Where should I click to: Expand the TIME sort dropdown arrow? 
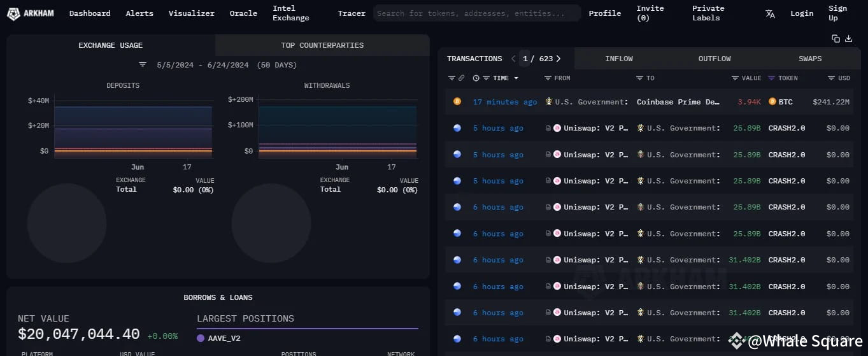click(516, 78)
